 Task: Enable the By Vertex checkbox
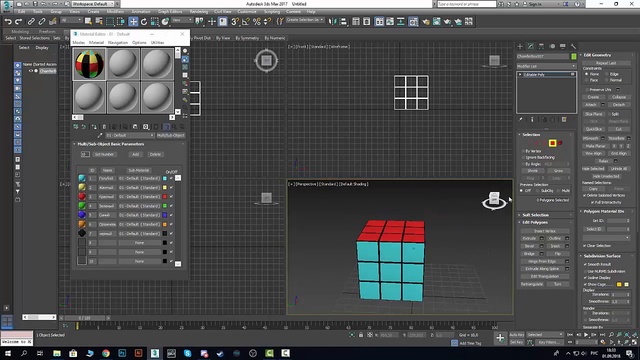pos(523,151)
